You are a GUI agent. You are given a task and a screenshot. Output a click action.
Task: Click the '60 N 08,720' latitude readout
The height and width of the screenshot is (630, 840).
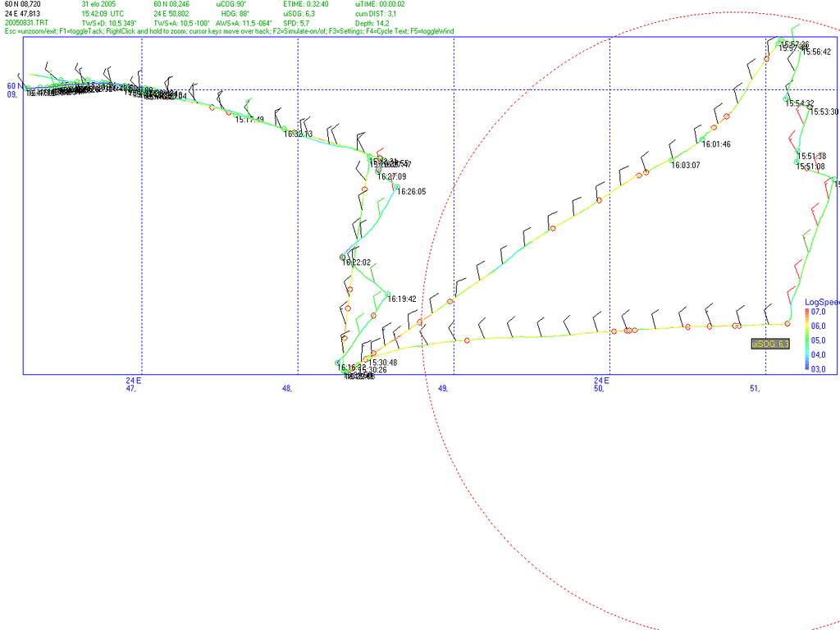[x=22, y=4]
